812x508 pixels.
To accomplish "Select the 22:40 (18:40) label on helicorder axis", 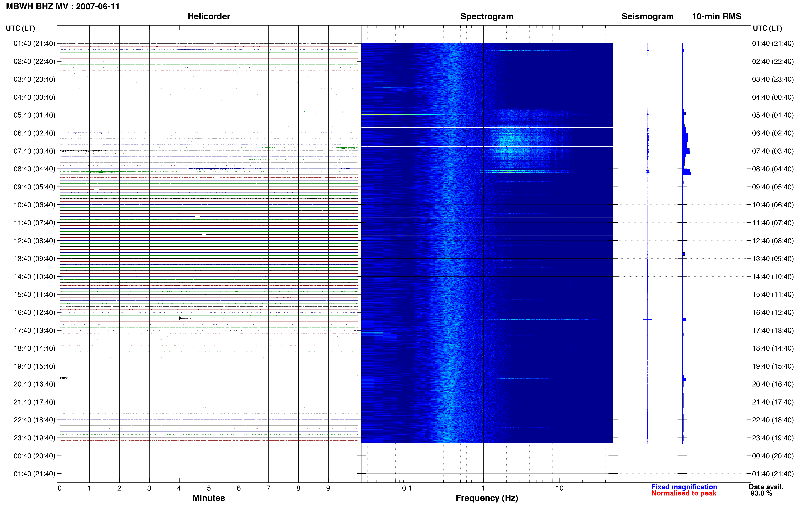I will [x=34, y=420].
